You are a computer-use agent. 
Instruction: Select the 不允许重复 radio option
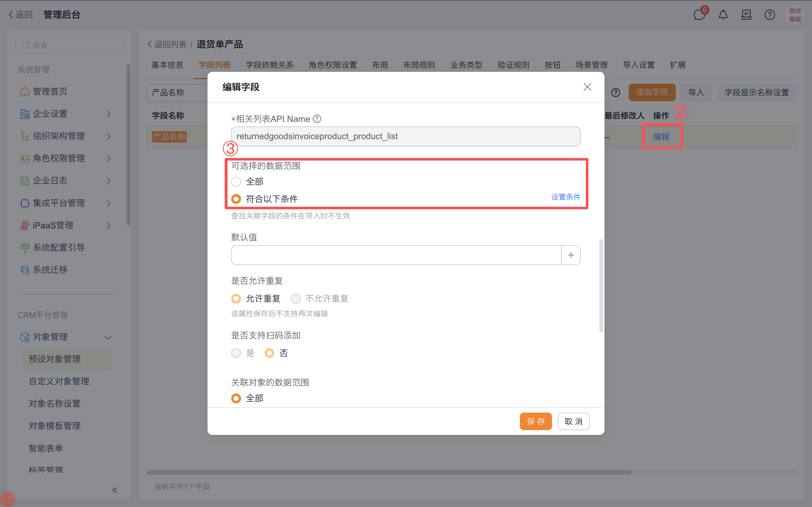295,299
